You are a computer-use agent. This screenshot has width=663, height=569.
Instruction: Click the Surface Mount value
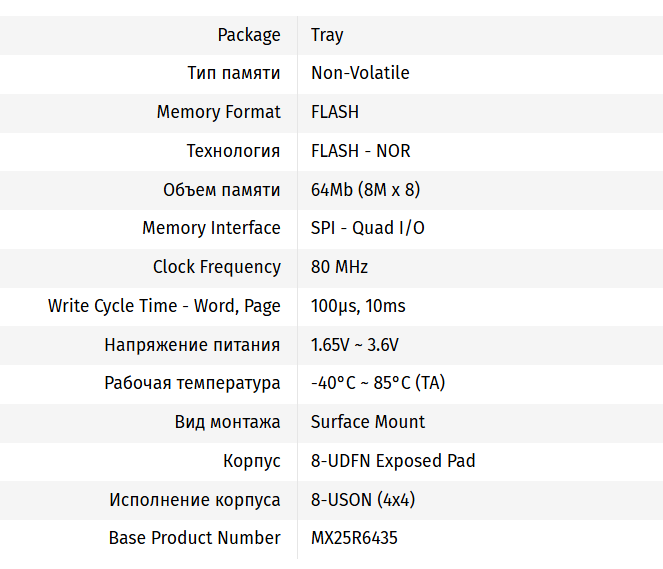click(x=368, y=422)
